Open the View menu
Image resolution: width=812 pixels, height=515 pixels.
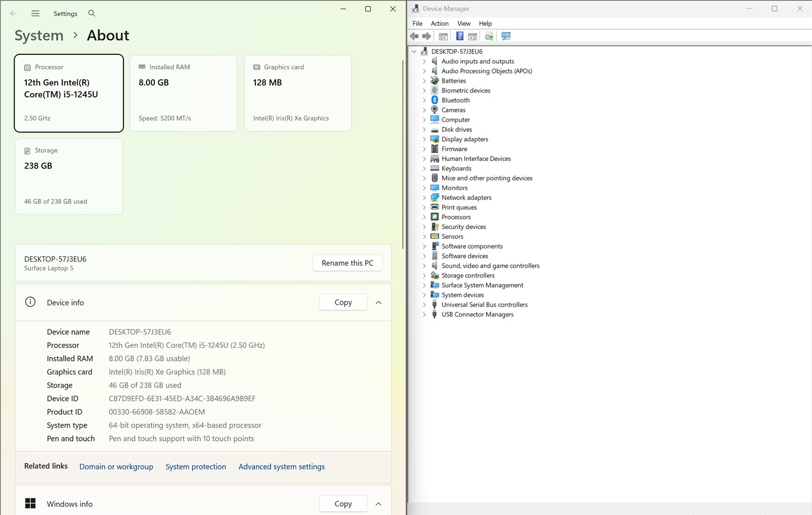(464, 23)
